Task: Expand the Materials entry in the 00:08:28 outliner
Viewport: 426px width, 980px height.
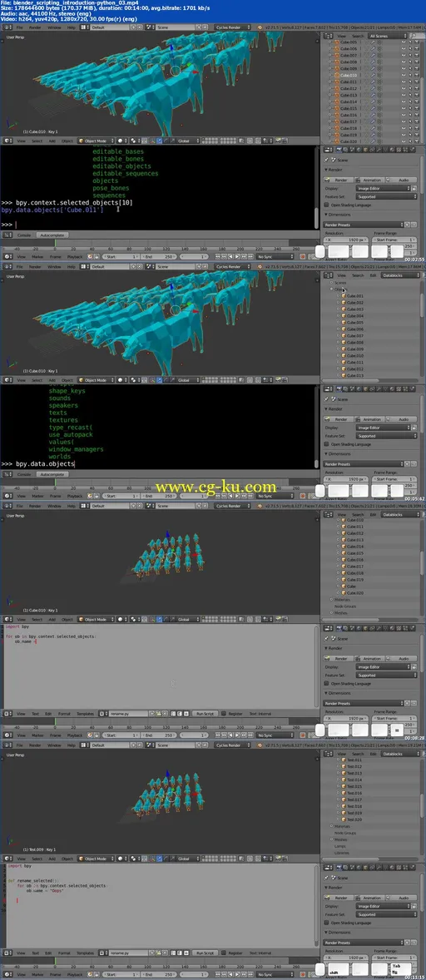Action: click(x=333, y=599)
